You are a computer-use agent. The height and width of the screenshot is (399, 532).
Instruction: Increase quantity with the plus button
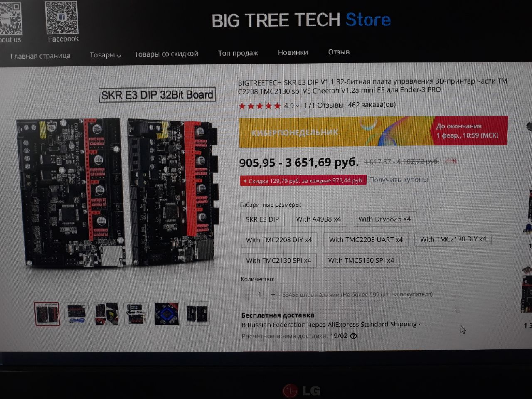tap(273, 294)
